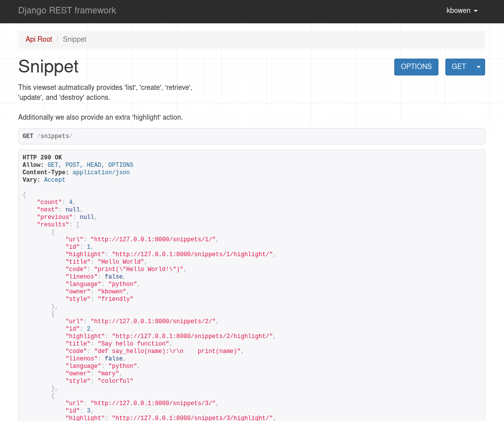This screenshot has height=421, width=504.
Task: Click the Allow header values GET, POST, HEAD, OPTIONS
Action: tap(90, 165)
